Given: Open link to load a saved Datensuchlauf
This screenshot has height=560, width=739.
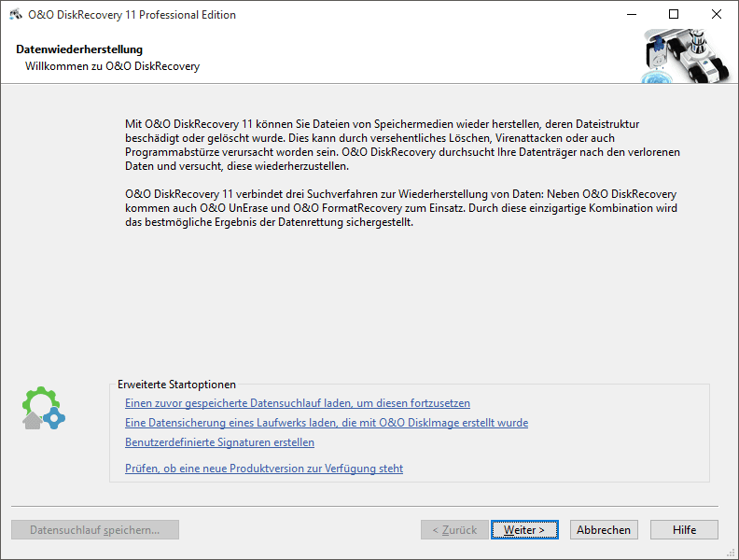Looking at the screenshot, I should (298, 403).
